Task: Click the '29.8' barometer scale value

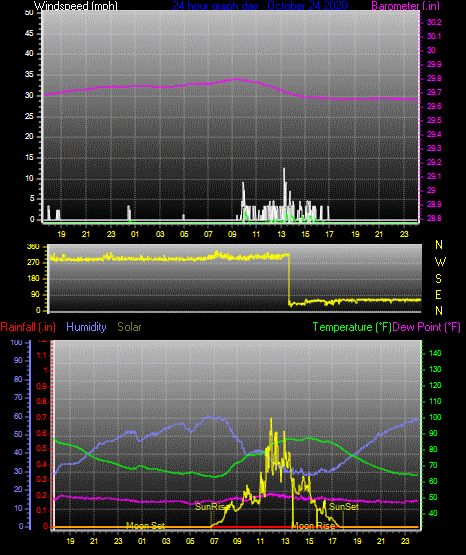Action: point(434,79)
